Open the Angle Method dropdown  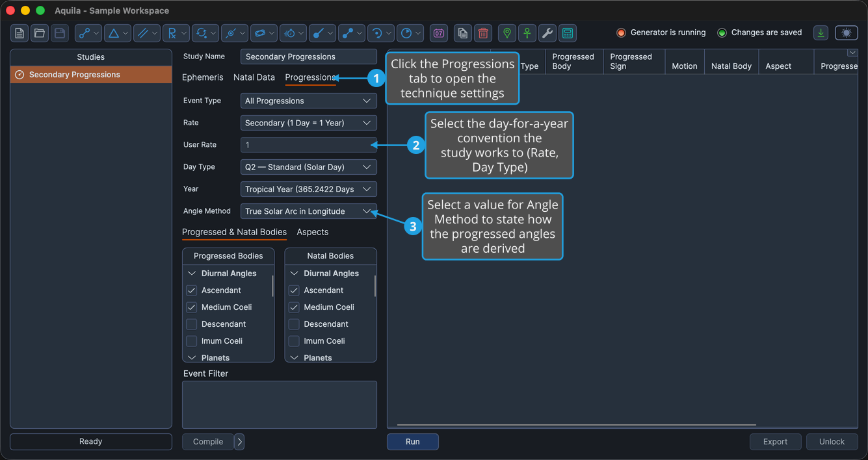(308, 211)
